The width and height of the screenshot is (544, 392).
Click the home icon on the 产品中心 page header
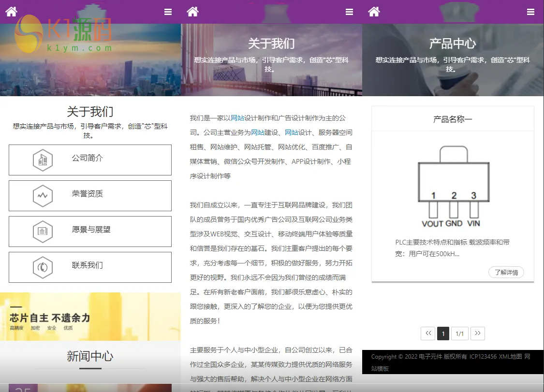click(x=374, y=12)
